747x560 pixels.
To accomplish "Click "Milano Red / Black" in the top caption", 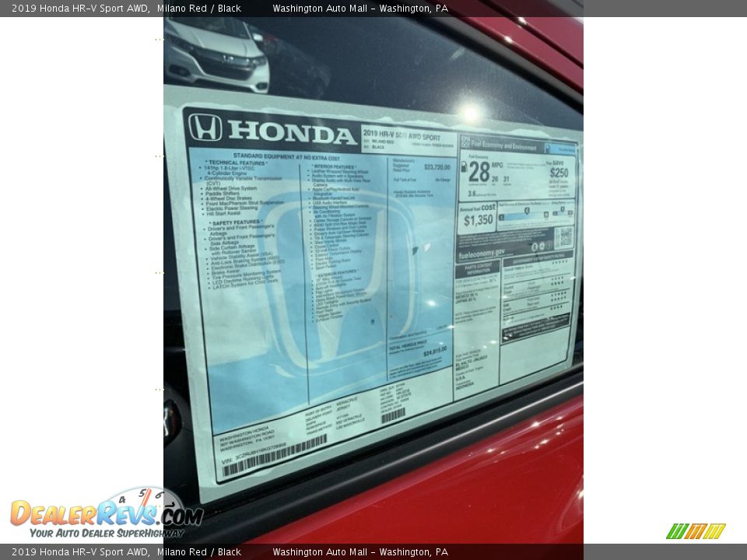I will (x=199, y=8).
